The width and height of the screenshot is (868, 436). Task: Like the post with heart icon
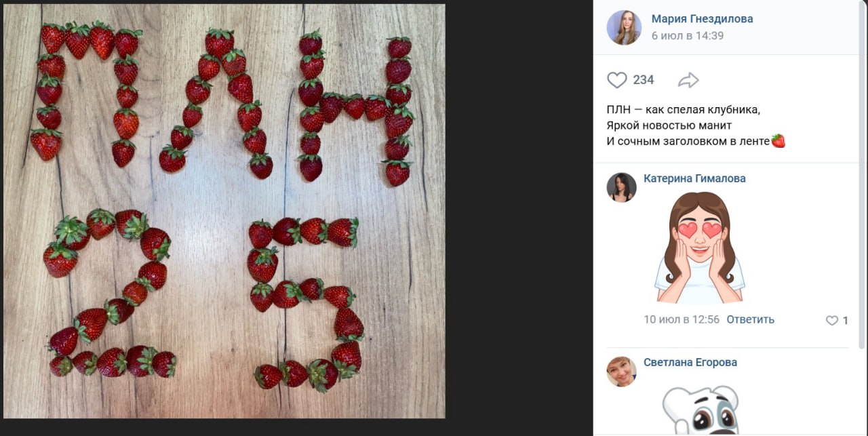tap(617, 80)
